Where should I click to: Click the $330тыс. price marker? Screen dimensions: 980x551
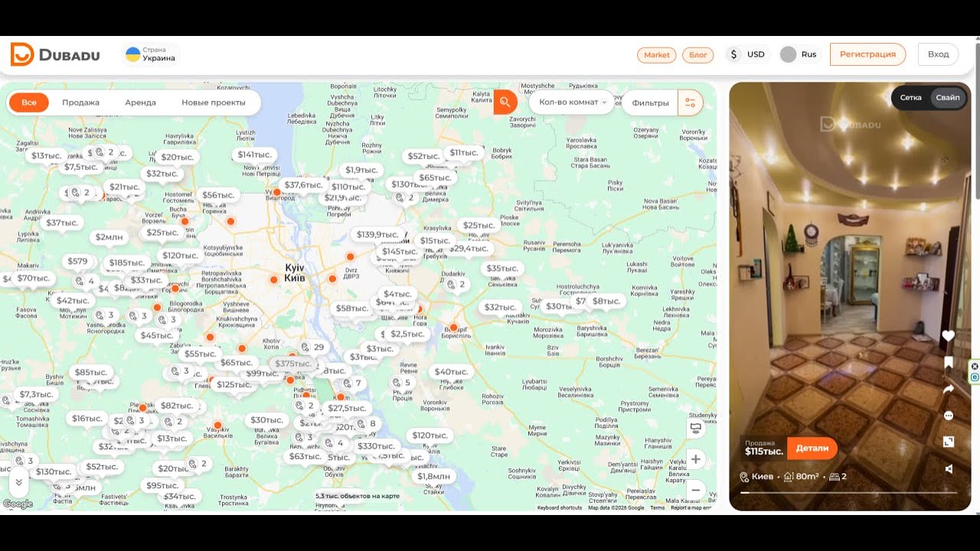pyautogui.click(x=376, y=446)
